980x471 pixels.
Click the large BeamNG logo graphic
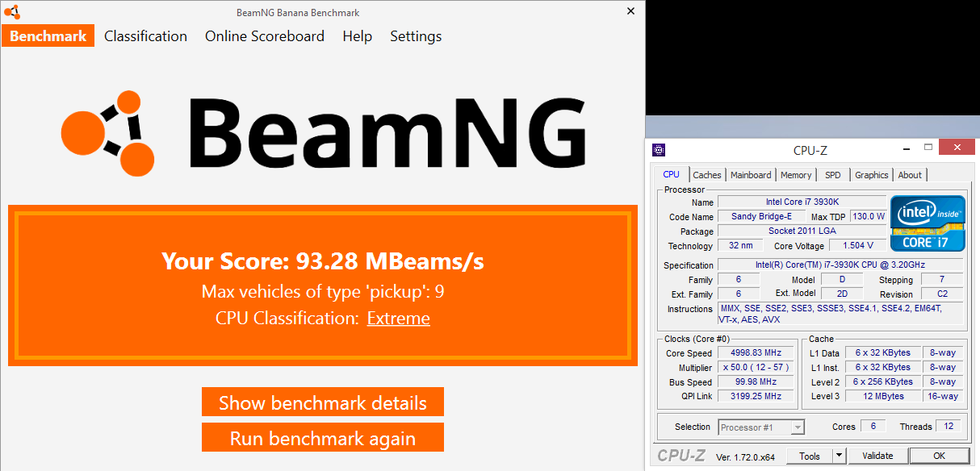click(323, 132)
